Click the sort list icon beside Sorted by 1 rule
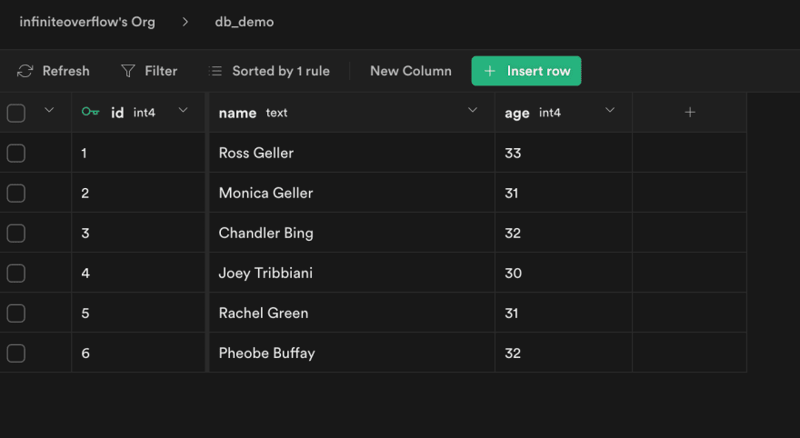This screenshot has width=800, height=438. (x=216, y=71)
